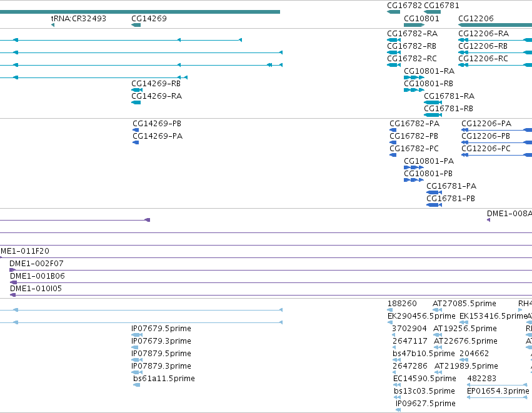Click transcript CG16781-RA
Screen dimensions: 532x413
pos(449,96)
